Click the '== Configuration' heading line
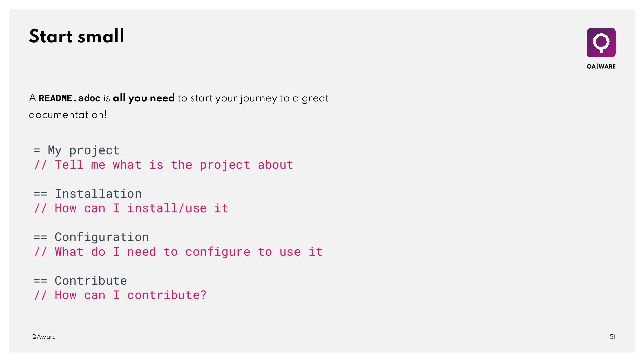 tap(91, 237)
